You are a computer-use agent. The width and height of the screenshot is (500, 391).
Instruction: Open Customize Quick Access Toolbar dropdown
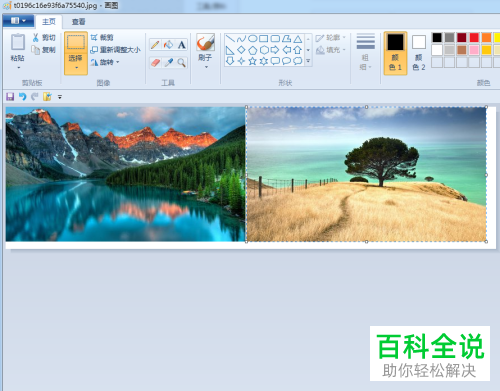coord(60,97)
